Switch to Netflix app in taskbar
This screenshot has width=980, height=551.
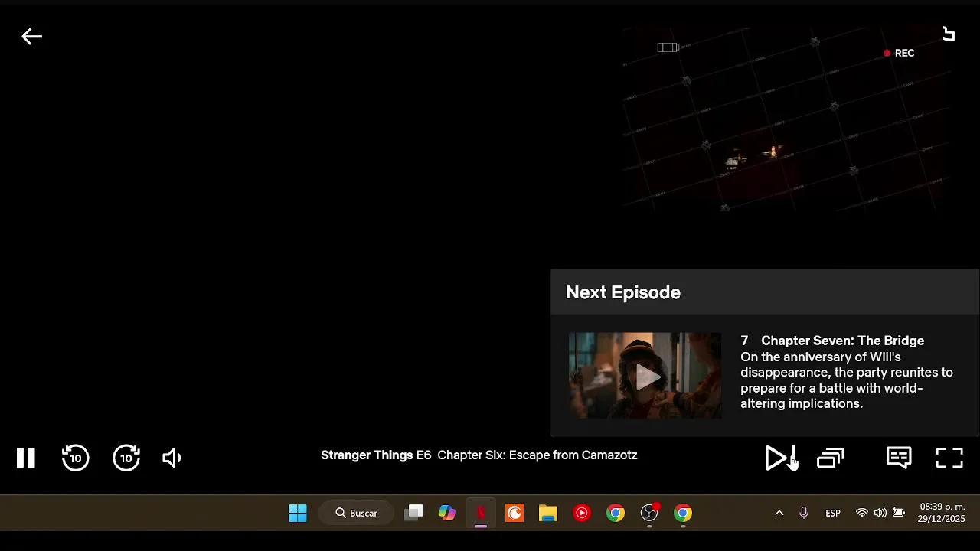(481, 513)
